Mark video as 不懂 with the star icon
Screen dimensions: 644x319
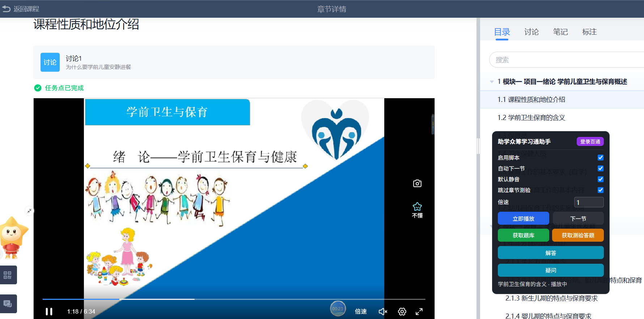(x=417, y=210)
